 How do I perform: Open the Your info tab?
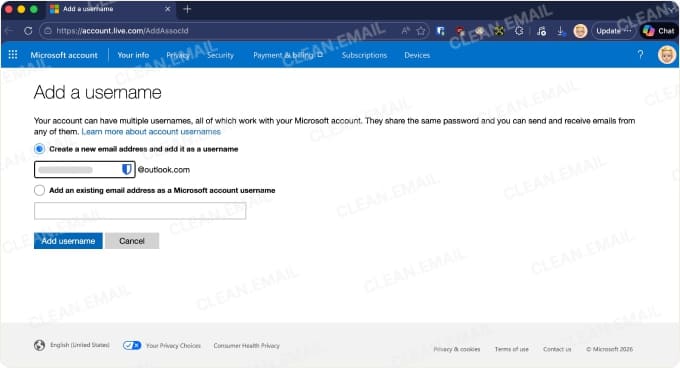pos(133,55)
